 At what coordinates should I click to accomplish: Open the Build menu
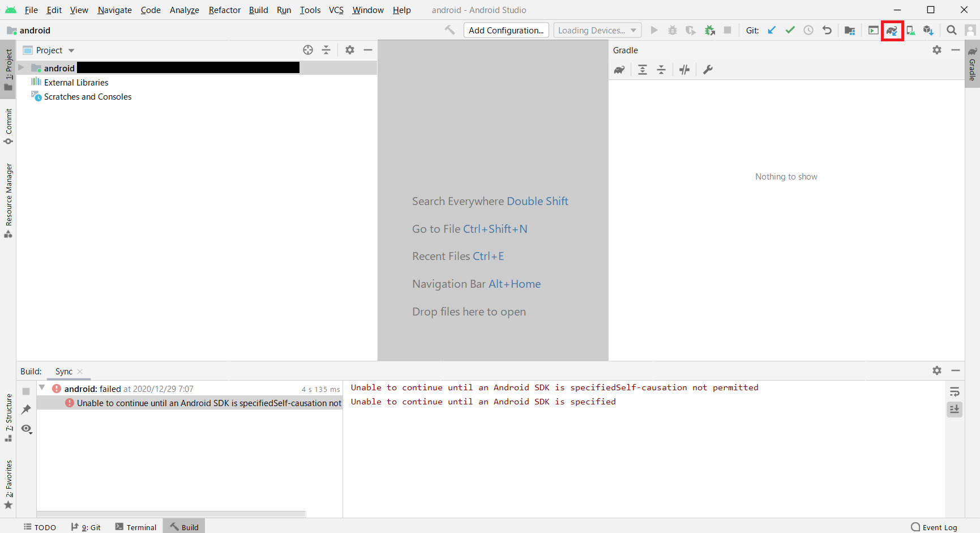pyautogui.click(x=259, y=10)
